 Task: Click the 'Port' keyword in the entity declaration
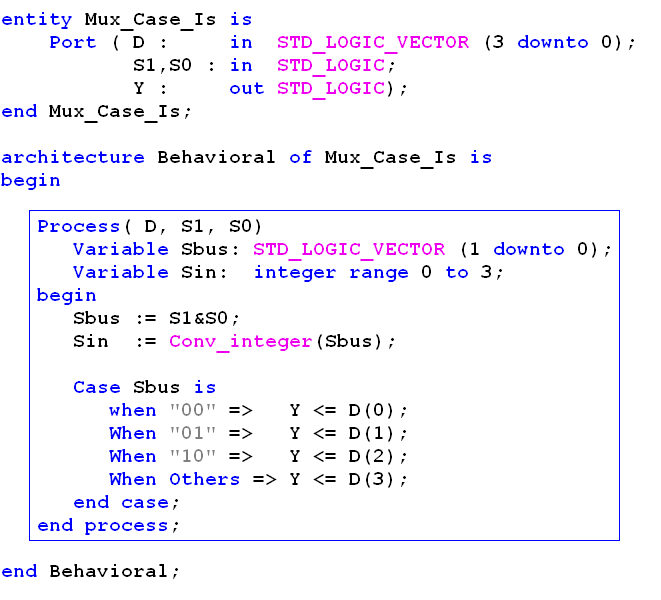[73, 42]
